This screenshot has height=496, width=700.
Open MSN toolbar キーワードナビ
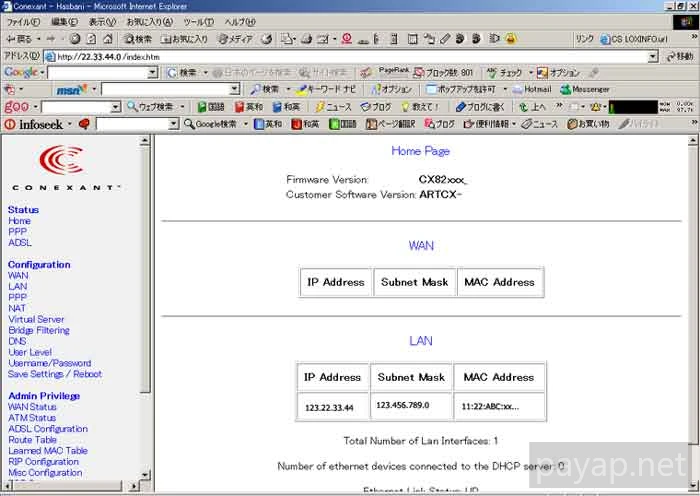point(327,89)
